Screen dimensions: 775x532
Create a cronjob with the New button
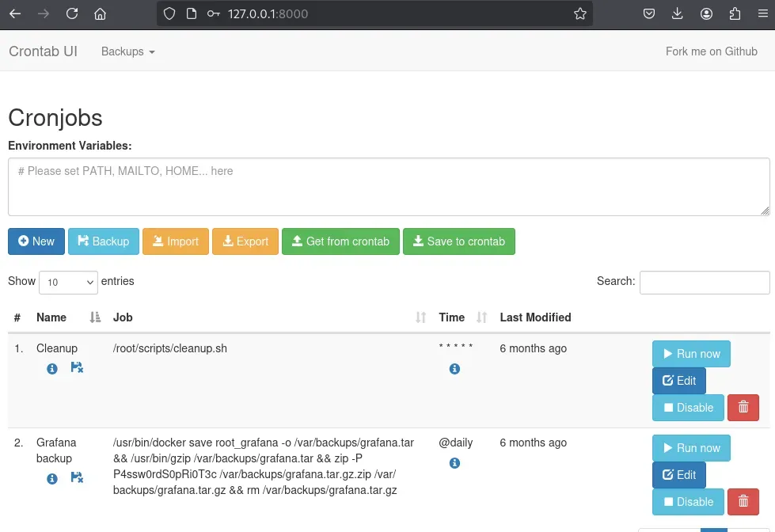click(36, 241)
